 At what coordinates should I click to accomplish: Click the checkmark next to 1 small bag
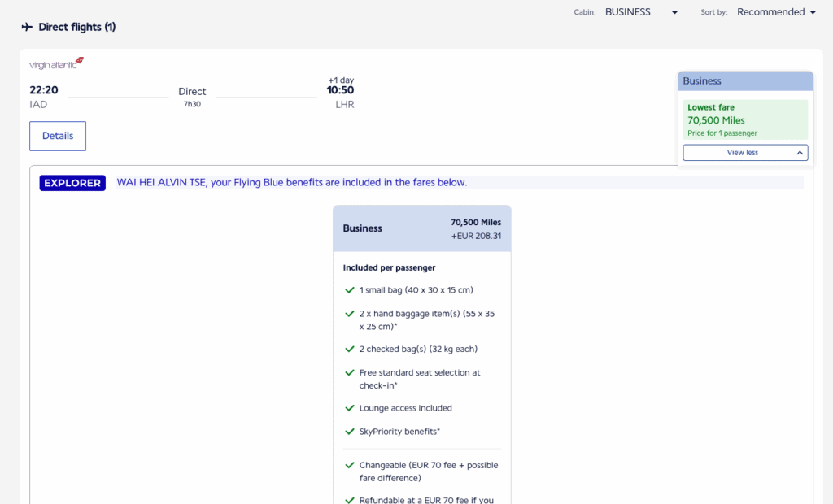(350, 289)
